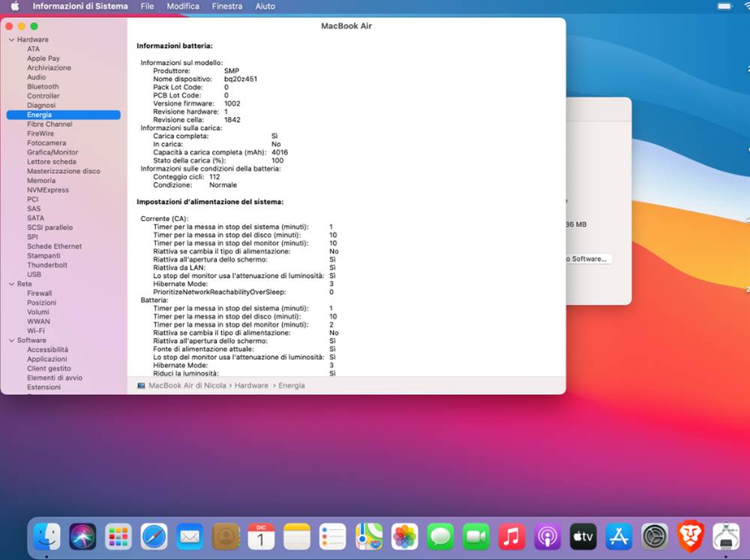Select Schede Ethernet in the sidebar
The height and width of the screenshot is (560, 750).
pyautogui.click(x=55, y=247)
